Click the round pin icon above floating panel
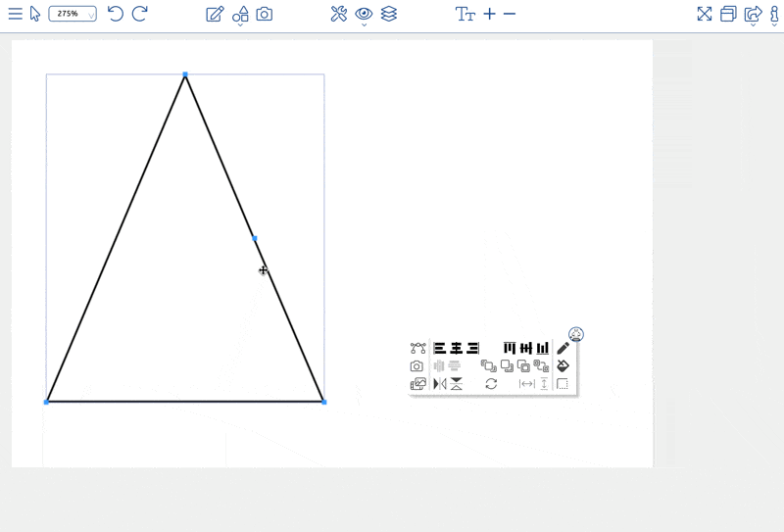Viewport: 784px width, 532px height. (576, 334)
